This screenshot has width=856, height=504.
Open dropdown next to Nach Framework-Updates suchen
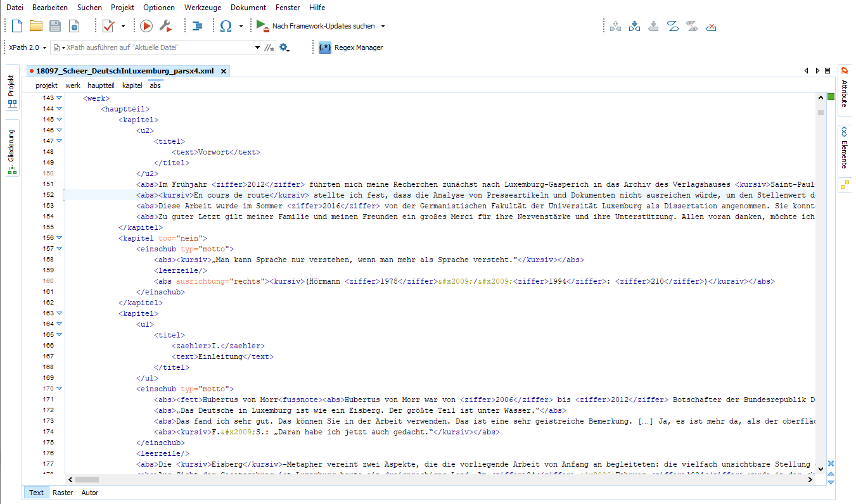point(383,27)
